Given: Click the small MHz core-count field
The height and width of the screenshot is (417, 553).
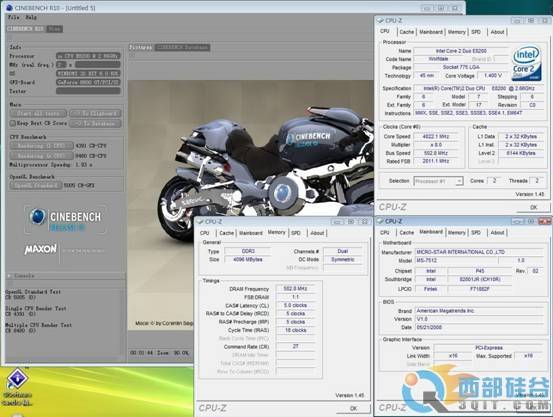Looking at the screenshot, I should pyautogui.click(x=61, y=65).
